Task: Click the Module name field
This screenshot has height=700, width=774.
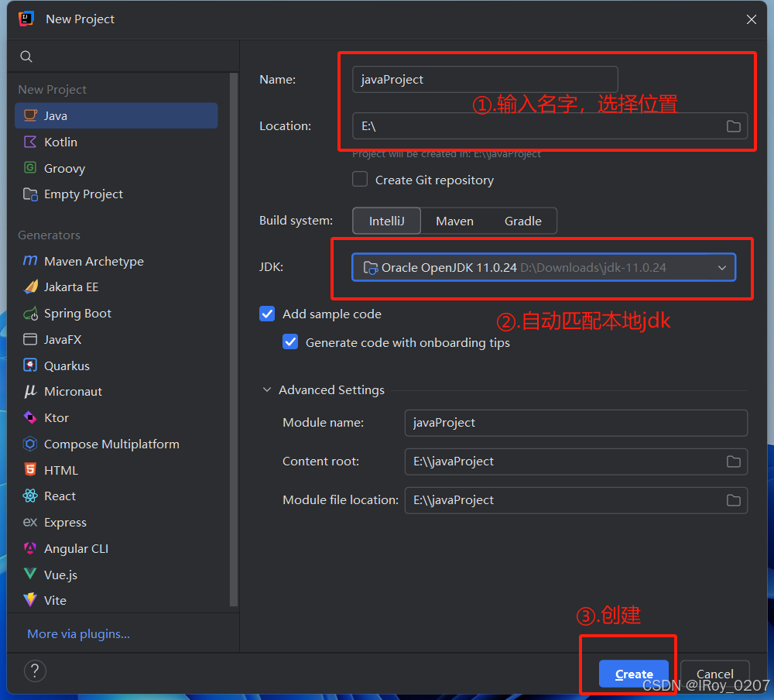Action: [x=576, y=423]
